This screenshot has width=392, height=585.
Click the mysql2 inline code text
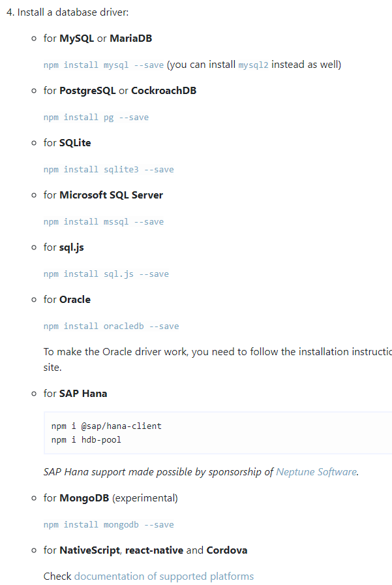(254, 65)
